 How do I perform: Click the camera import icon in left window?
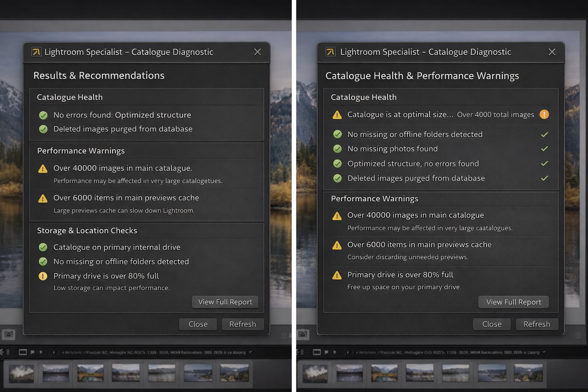point(8,334)
